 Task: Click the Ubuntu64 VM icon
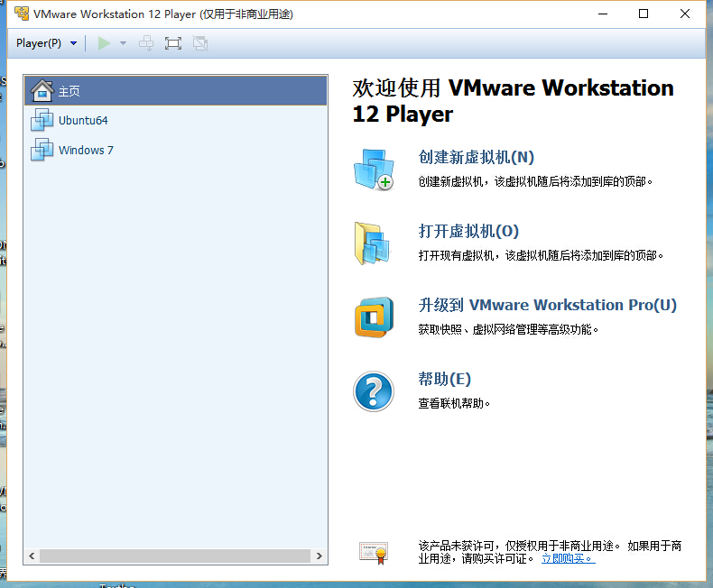(42, 120)
